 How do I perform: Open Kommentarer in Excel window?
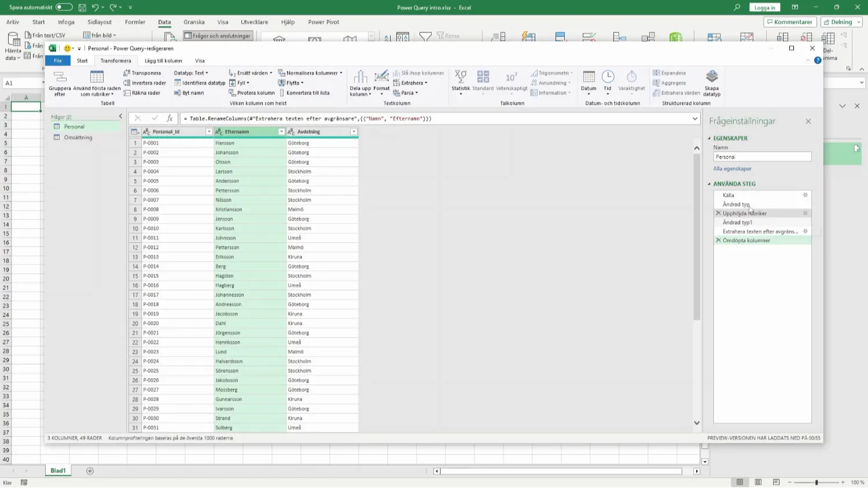click(x=790, y=22)
